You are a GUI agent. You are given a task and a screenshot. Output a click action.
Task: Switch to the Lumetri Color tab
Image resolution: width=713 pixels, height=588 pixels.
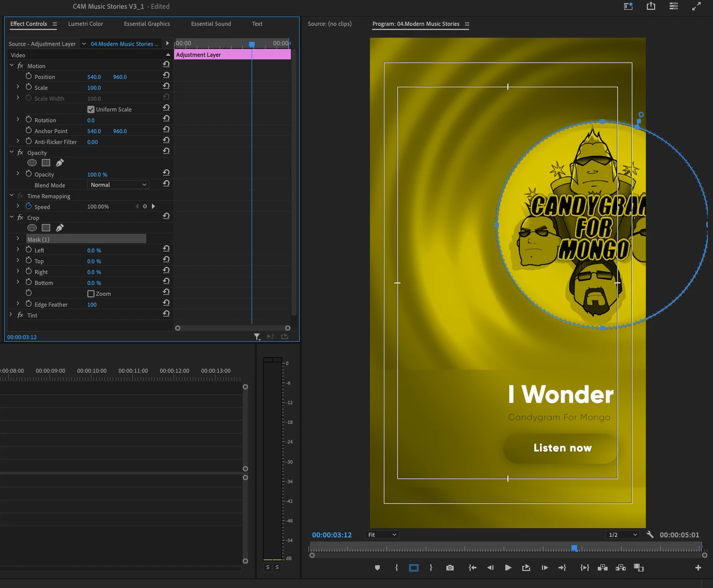[x=85, y=24]
